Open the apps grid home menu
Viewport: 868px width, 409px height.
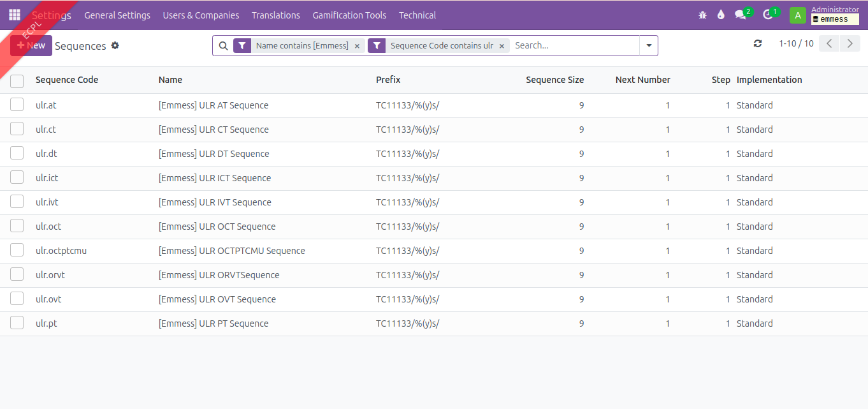click(x=14, y=15)
